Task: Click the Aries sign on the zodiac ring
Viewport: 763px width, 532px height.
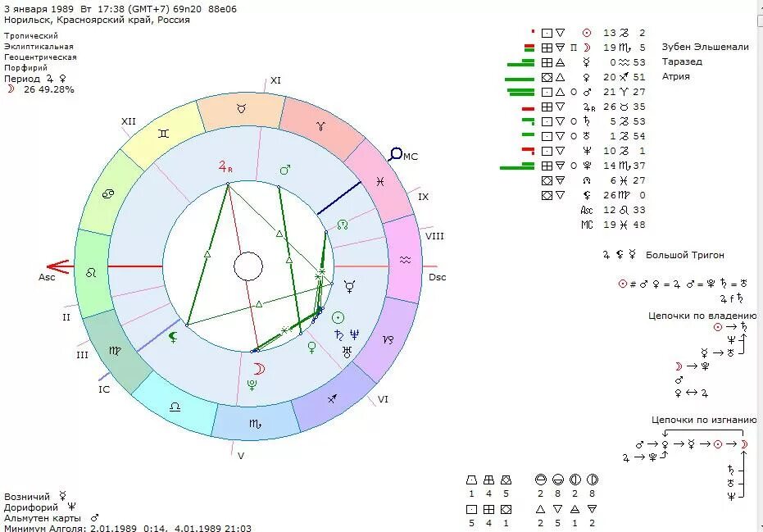Action: point(320,126)
